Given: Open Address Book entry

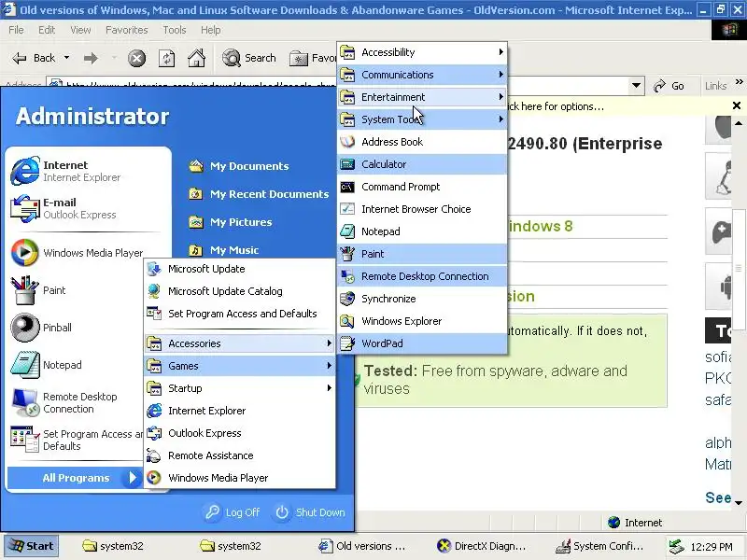Looking at the screenshot, I should point(422,142).
